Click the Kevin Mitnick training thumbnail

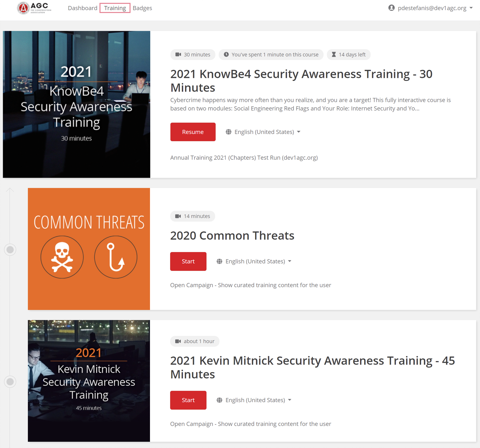coord(89,381)
